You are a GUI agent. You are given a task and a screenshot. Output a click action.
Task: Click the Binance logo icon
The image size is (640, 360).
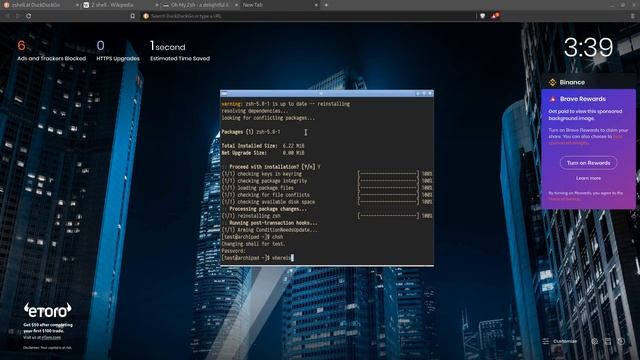(x=552, y=82)
